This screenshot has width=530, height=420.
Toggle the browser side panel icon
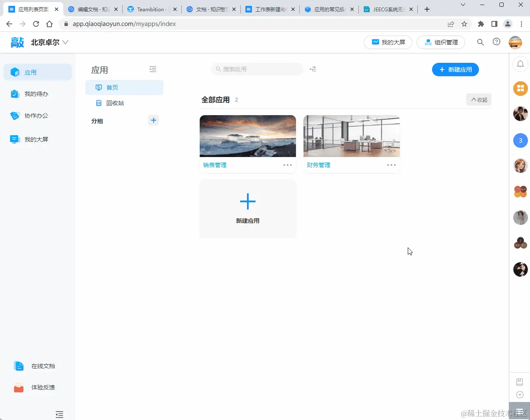coord(494,24)
